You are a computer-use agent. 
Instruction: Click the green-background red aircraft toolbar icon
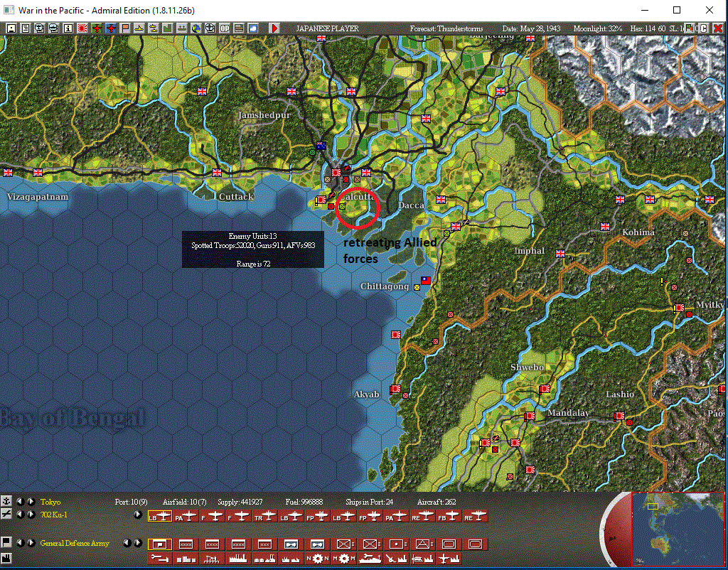click(x=97, y=28)
